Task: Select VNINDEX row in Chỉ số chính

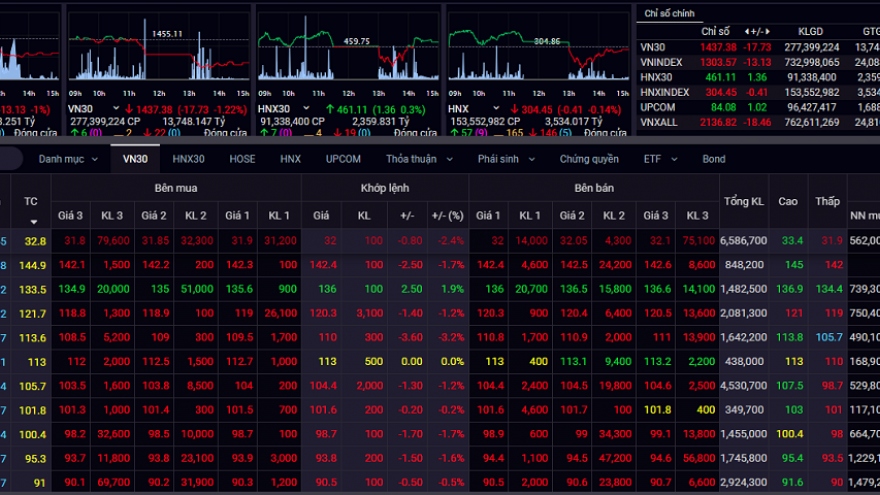Action: tap(758, 62)
